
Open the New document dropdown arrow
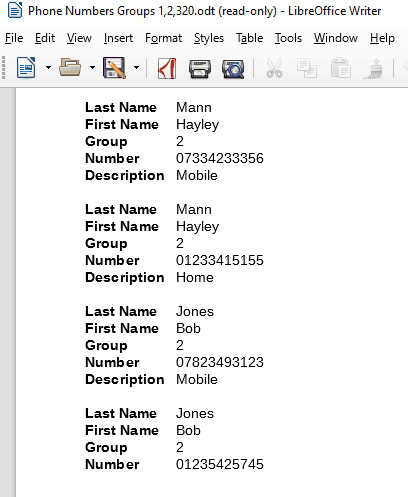(48, 68)
